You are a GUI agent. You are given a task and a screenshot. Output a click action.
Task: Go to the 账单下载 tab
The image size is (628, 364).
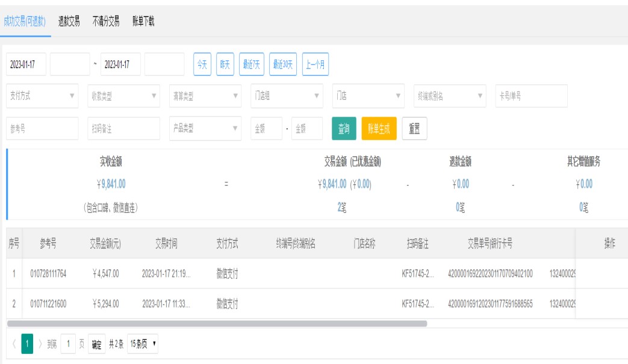click(143, 21)
